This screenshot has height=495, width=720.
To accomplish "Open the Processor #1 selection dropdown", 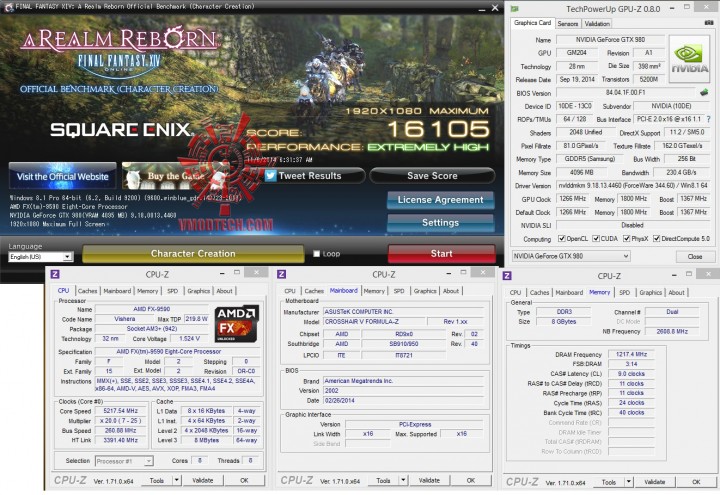I will 124,461.
